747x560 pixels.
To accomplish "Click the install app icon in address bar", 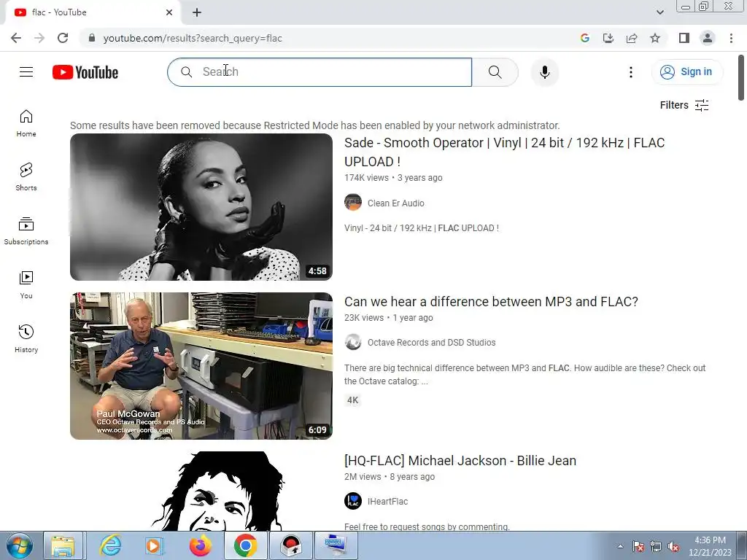I will pyautogui.click(x=608, y=38).
